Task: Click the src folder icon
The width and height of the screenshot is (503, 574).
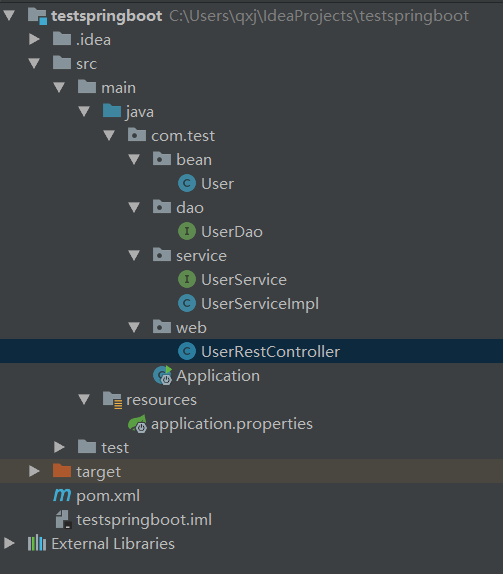Action: (62, 63)
